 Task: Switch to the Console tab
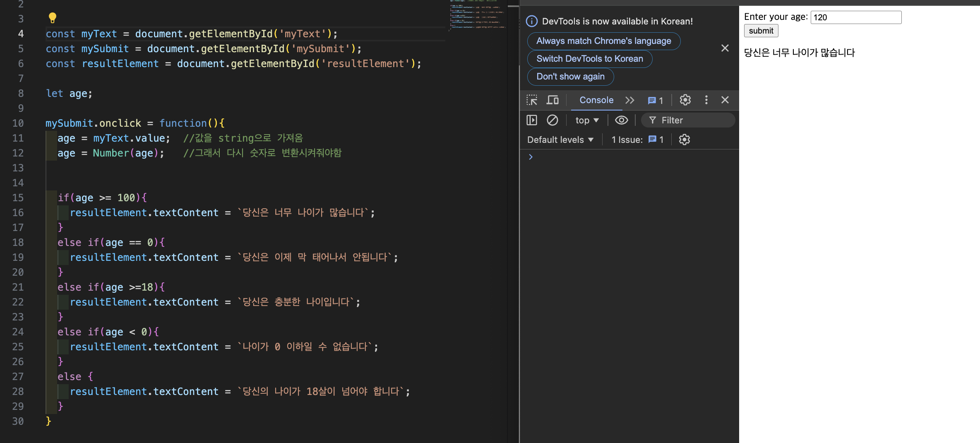tap(596, 100)
